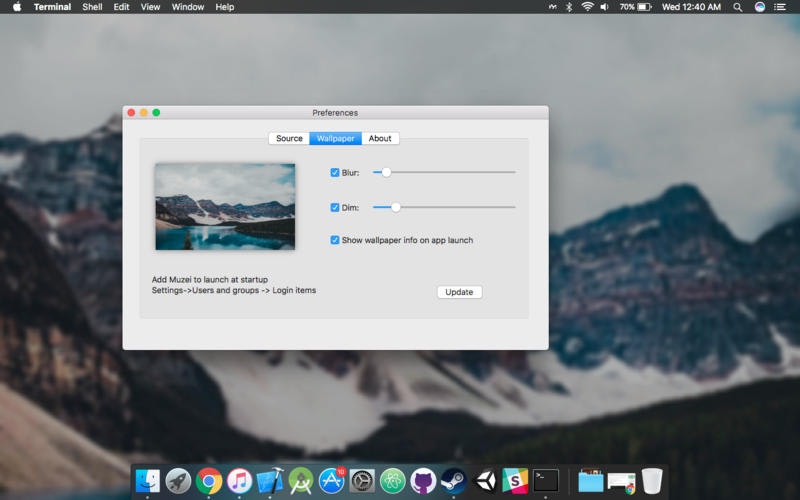The height and width of the screenshot is (500, 800).
Task: Click the Dim slider knob
Action: click(x=395, y=207)
